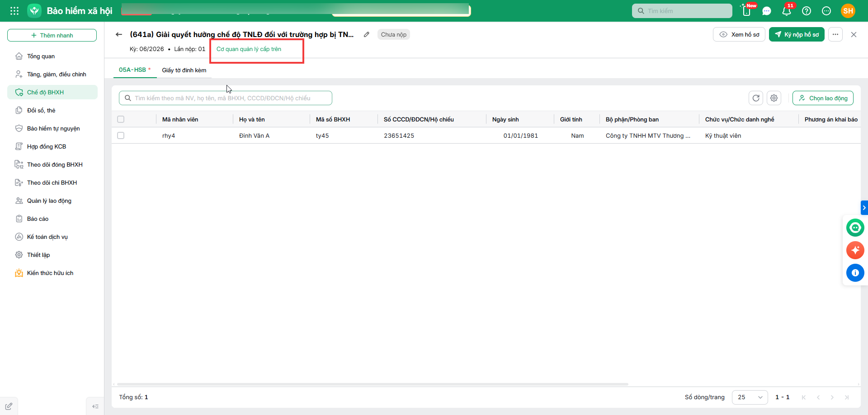Open Báo cáo section
This screenshot has height=415, width=868.
52,219
